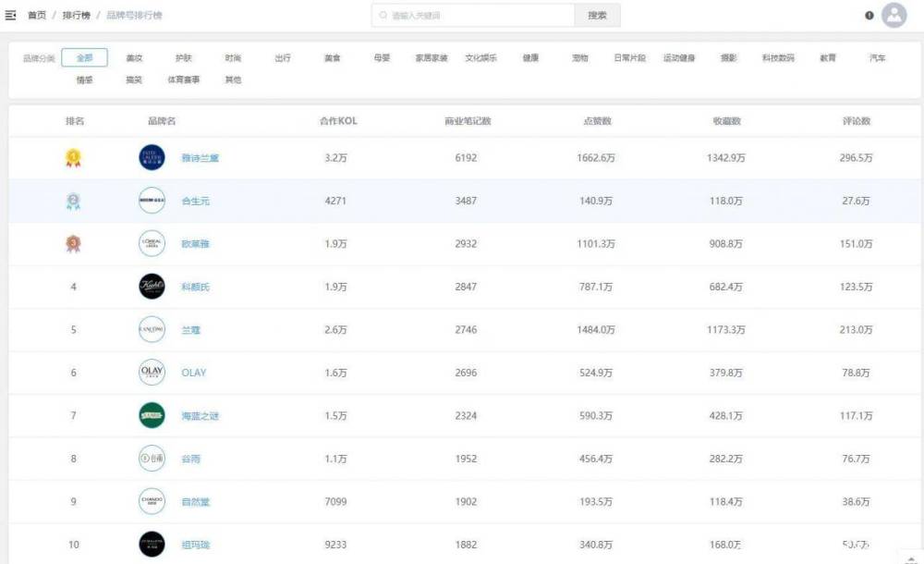Click the gold first-place medal icon

73,158
